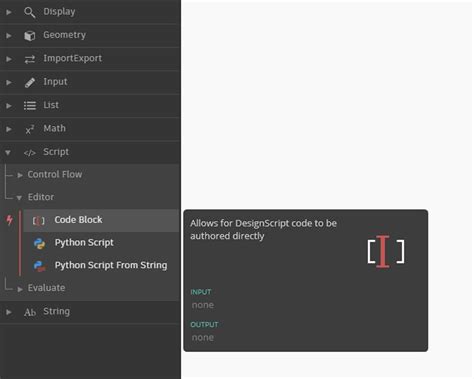Click the INPUT heading in tooltip
474x379 pixels.
pos(201,292)
